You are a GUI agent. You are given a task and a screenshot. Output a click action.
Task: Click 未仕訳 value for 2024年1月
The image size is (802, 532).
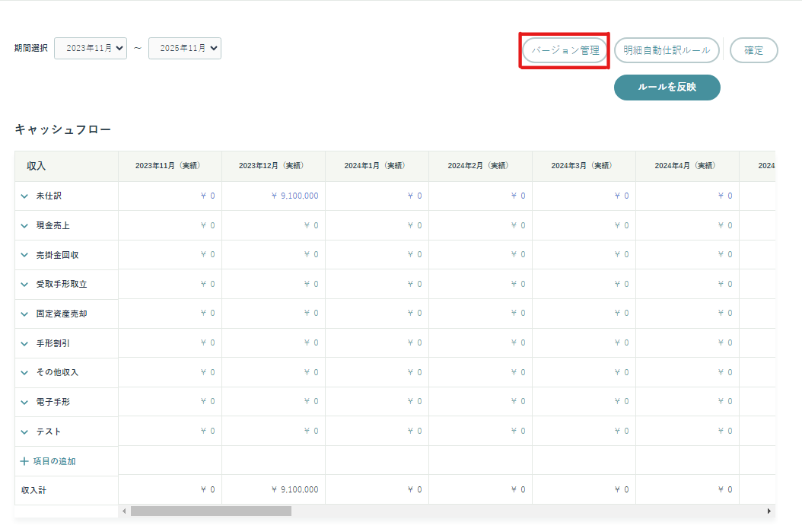point(415,196)
